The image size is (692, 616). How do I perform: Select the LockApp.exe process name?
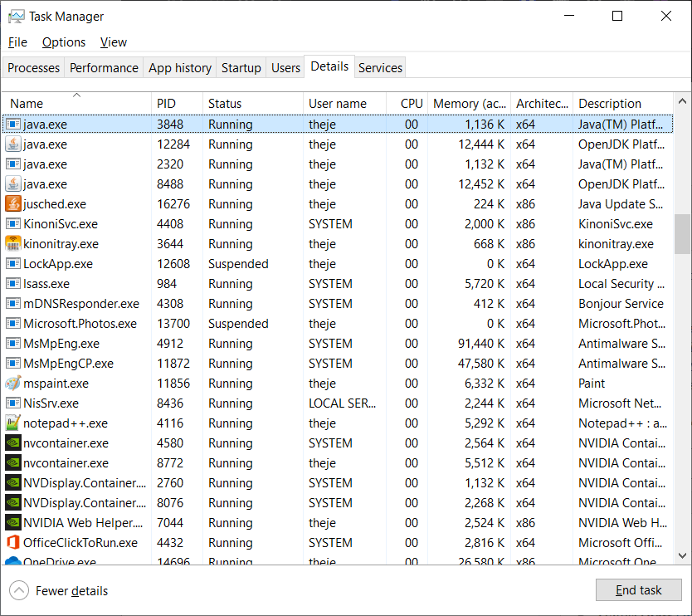58,264
